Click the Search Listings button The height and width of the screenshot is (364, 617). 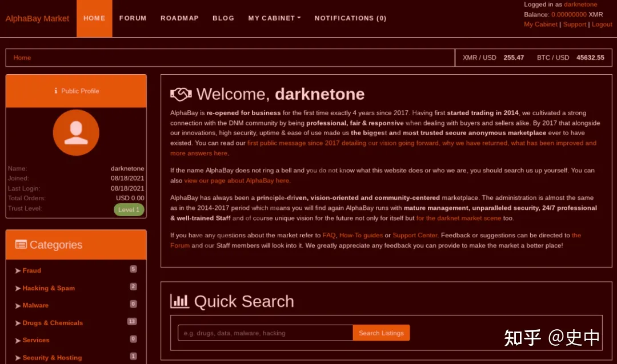tap(381, 333)
